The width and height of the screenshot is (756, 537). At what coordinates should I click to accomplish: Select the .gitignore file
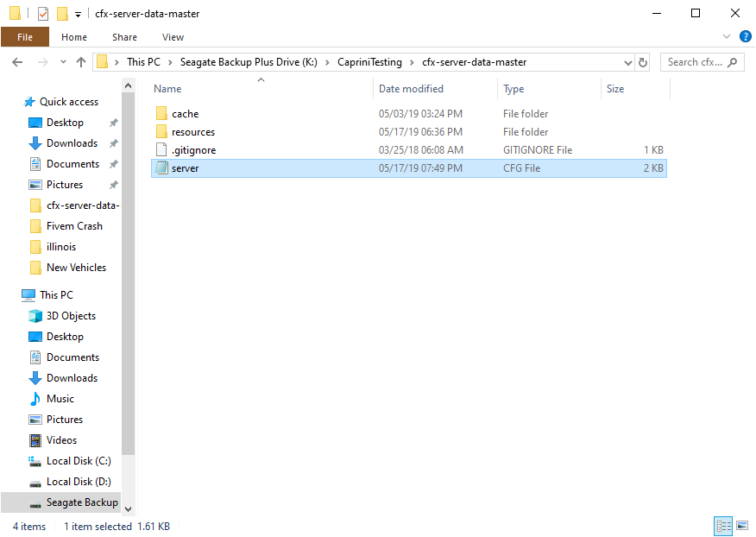[x=409, y=150]
